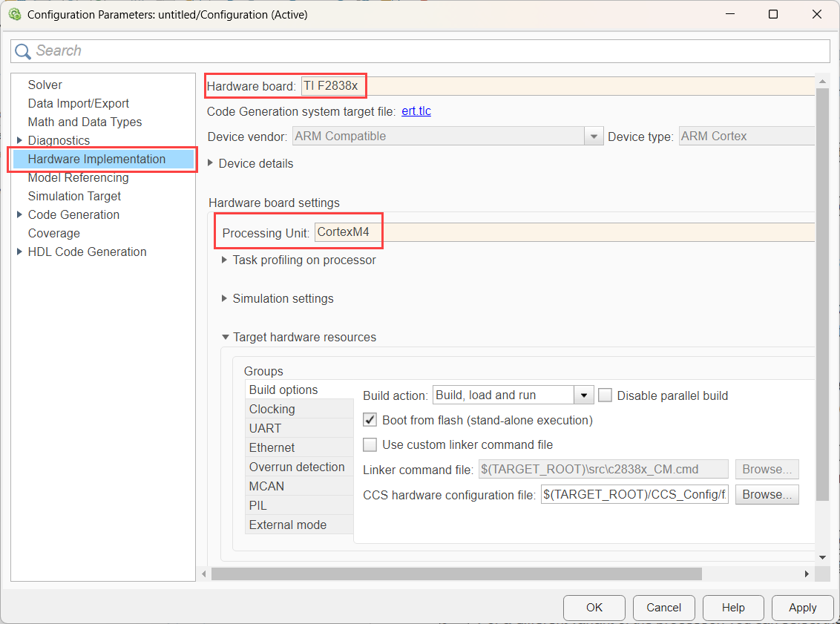The width and height of the screenshot is (840, 624).
Task: Select Solver in the left pane
Action: [45, 84]
